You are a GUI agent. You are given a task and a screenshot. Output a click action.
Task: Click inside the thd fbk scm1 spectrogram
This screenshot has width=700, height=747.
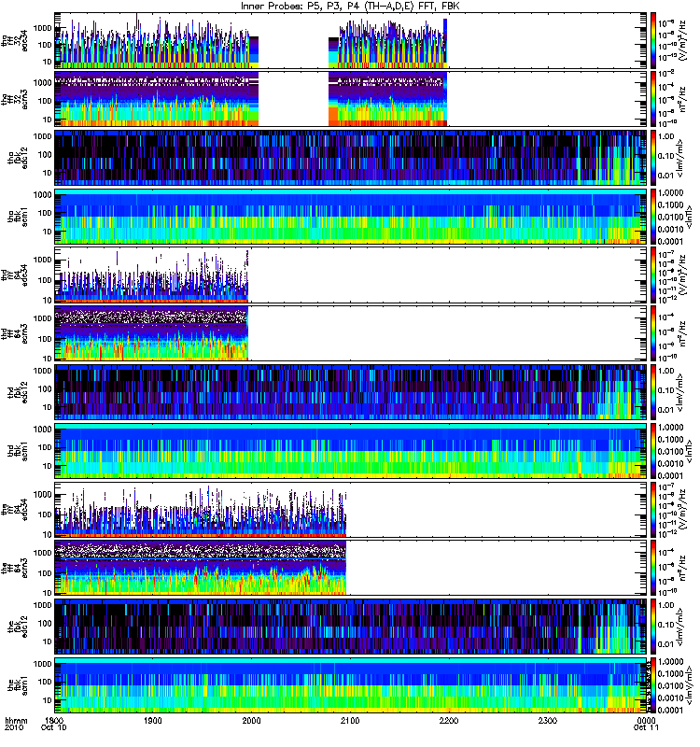coord(351,451)
